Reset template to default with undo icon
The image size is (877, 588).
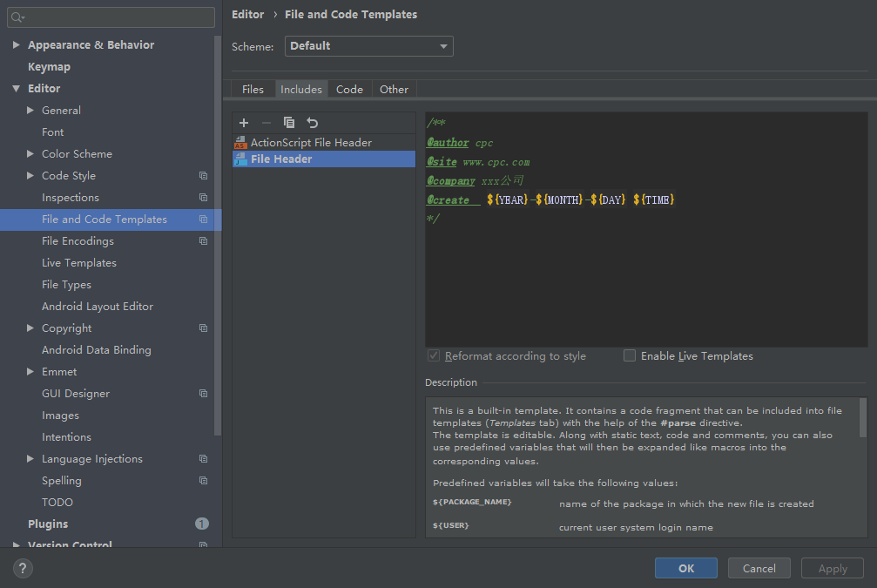click(x=312, y=123)
